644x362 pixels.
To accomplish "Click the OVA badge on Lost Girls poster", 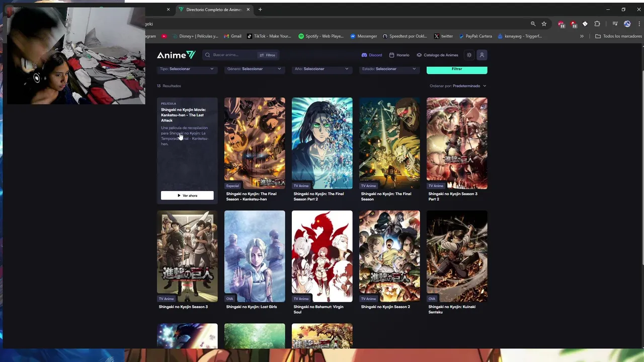I will (229, 299).
